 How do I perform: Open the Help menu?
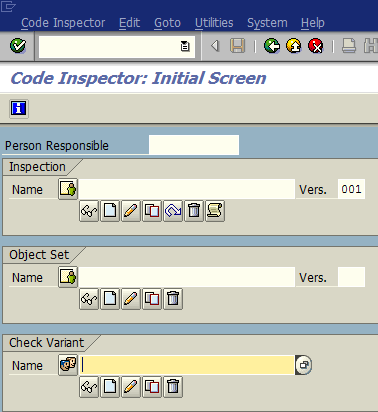(x=312, y=23)
